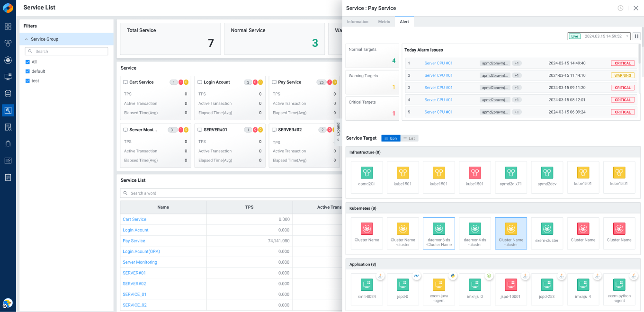Open the log search icon in the sidebar
Viewport: 644px width, 312px height.
[x=8, y=127]
